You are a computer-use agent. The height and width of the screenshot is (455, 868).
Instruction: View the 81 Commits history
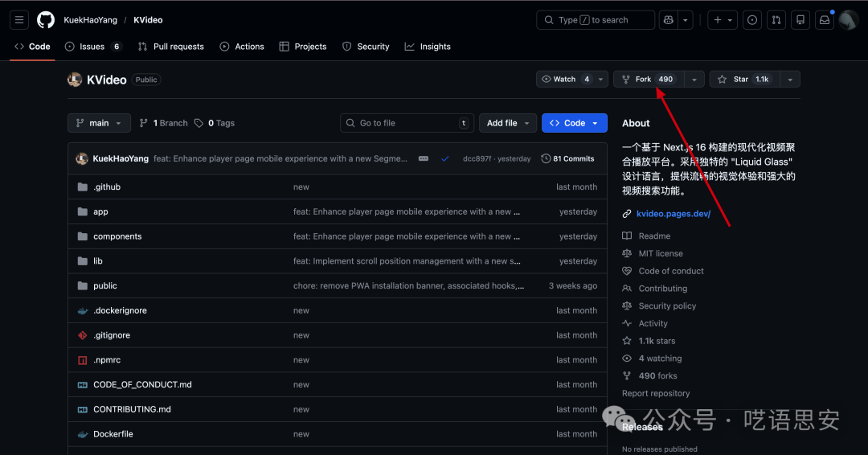(568, 159)
